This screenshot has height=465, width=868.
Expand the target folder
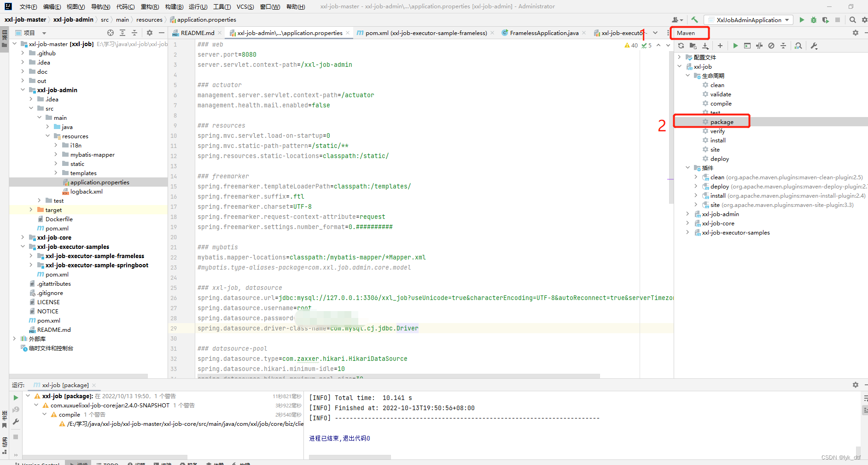pyautogui.click(x=31, y=210)
